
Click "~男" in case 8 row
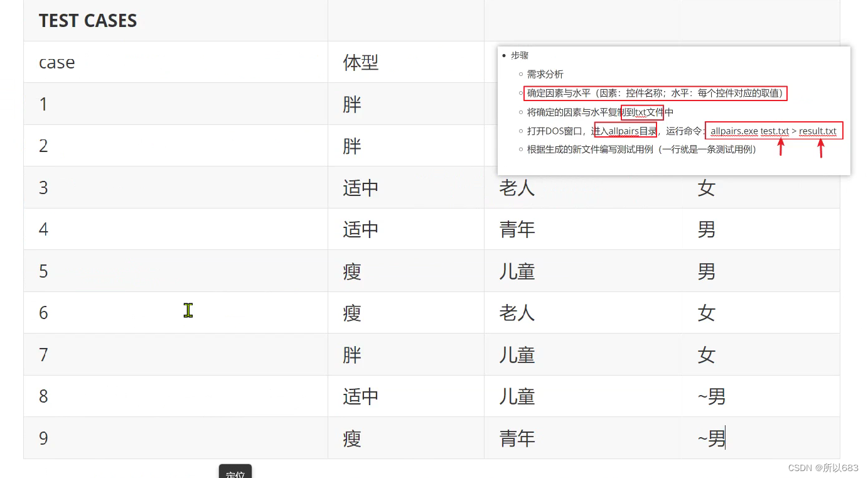[x=712, y=396]
